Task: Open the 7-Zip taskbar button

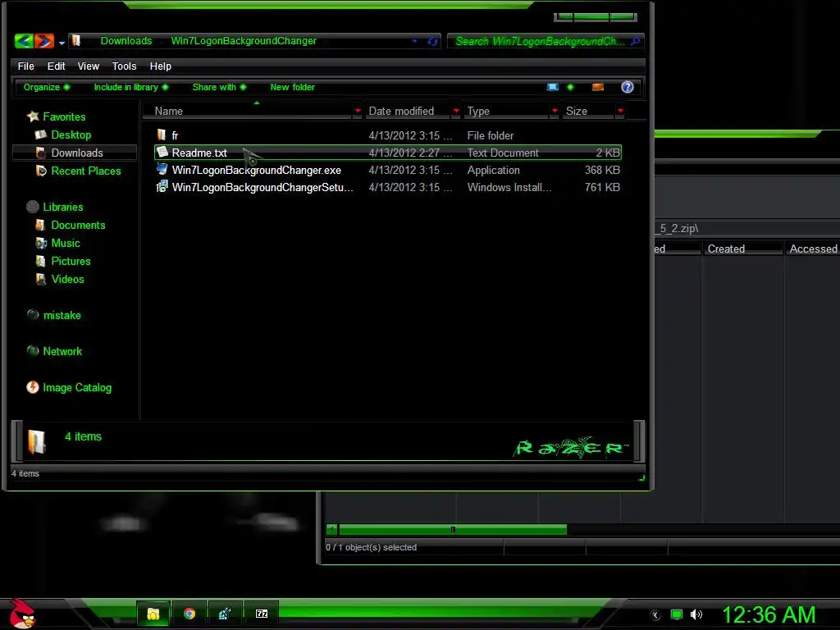Action: (262, 614)
